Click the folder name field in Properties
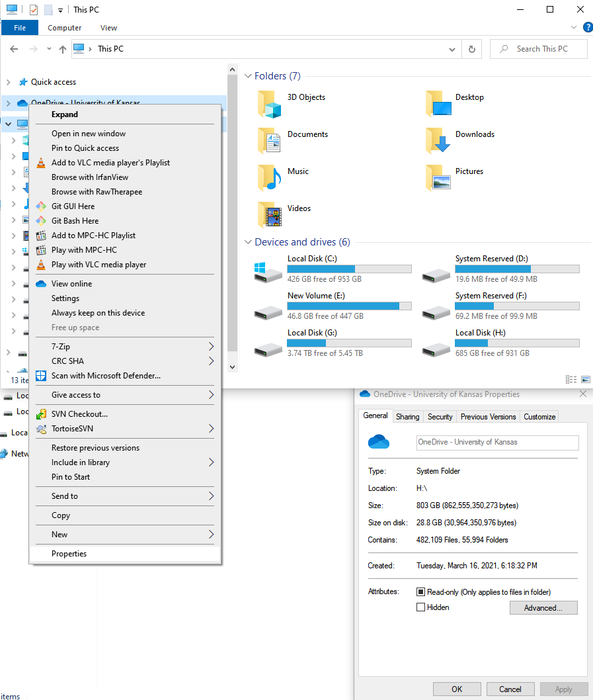The image size is (593, 700). (498, 443)
